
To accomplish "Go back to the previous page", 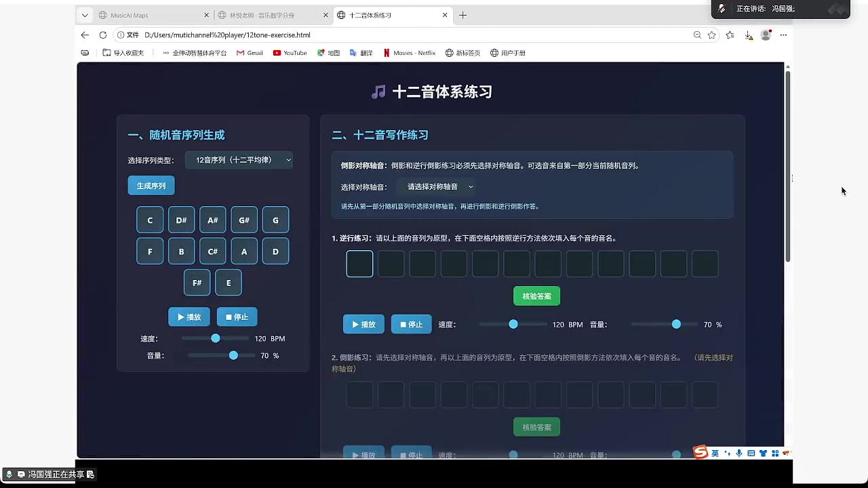I will [x=85, y=35].
